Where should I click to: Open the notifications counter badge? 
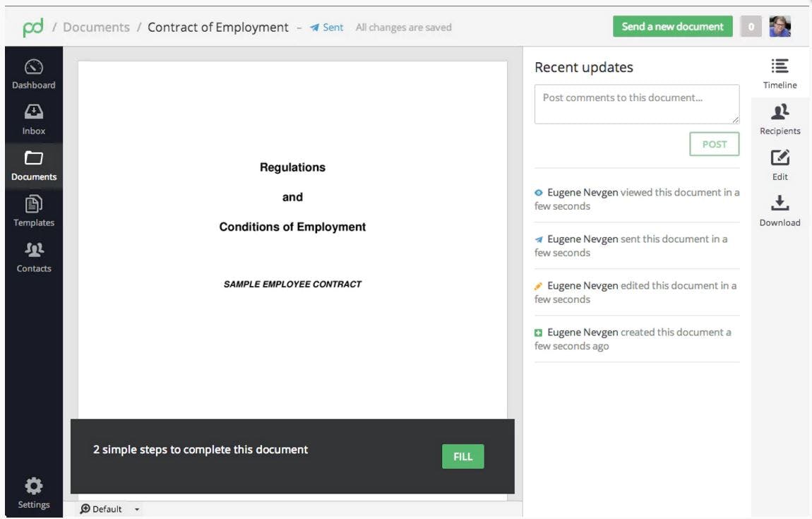pos(751,26)
